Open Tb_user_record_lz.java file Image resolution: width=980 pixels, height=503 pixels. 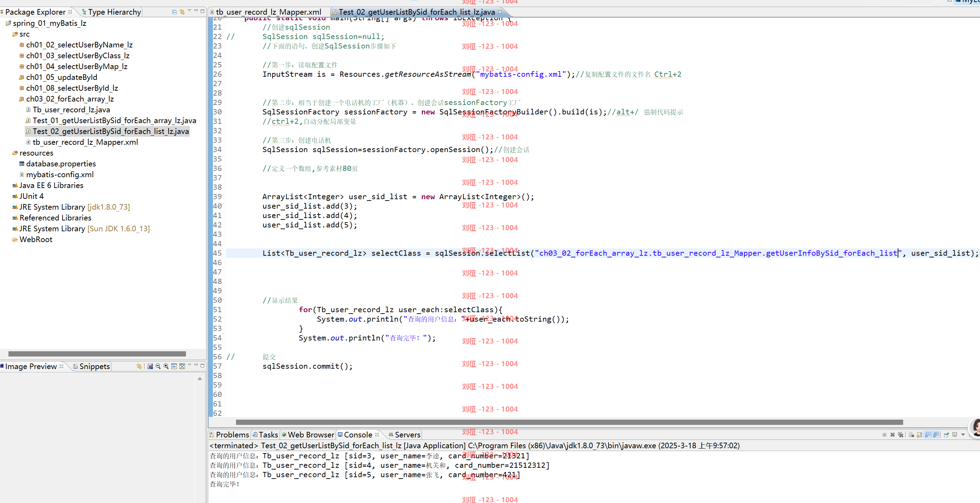68,110
